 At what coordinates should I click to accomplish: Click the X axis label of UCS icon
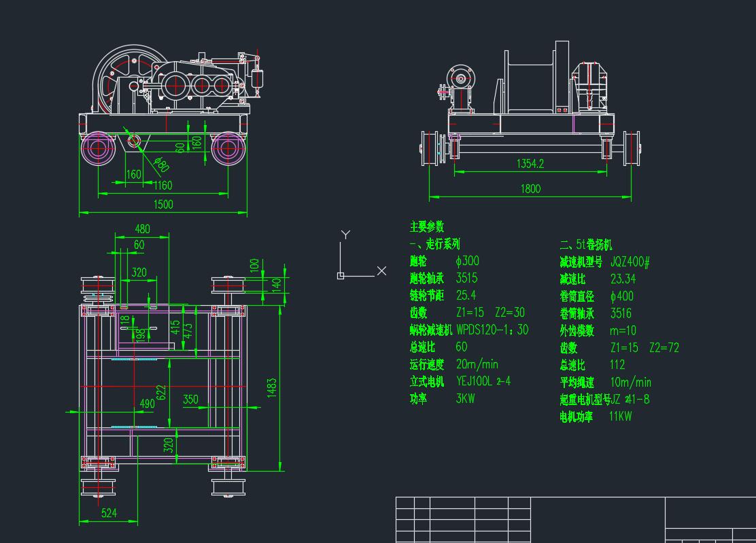coord(381,271)
